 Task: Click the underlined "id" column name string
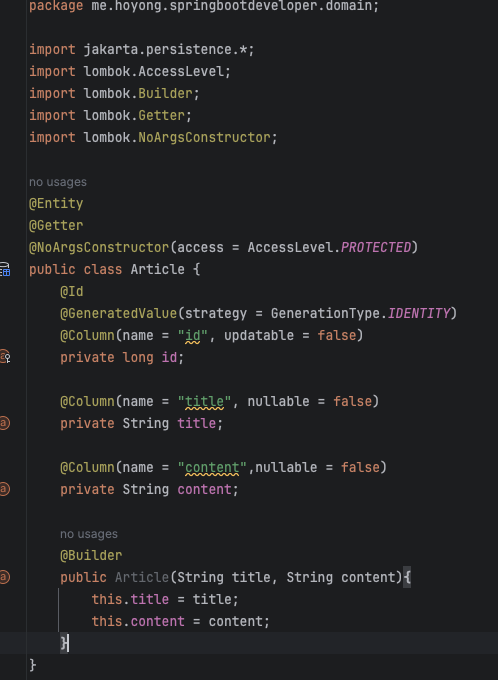(193, 336)
